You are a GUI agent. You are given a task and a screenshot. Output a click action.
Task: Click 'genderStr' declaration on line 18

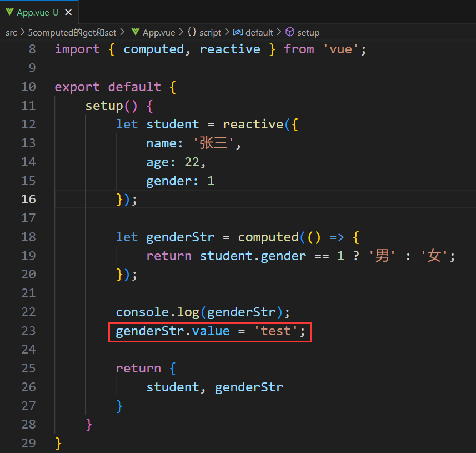[x=181, y=237]
